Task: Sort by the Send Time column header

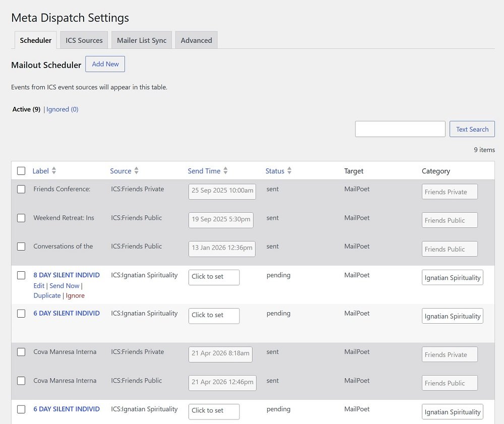Action: 204,171
